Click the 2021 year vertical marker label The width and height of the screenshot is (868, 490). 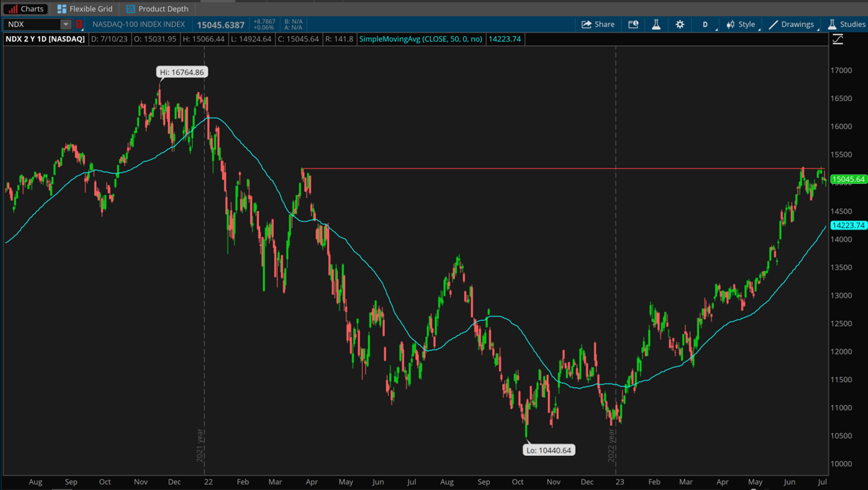[200, 446]
